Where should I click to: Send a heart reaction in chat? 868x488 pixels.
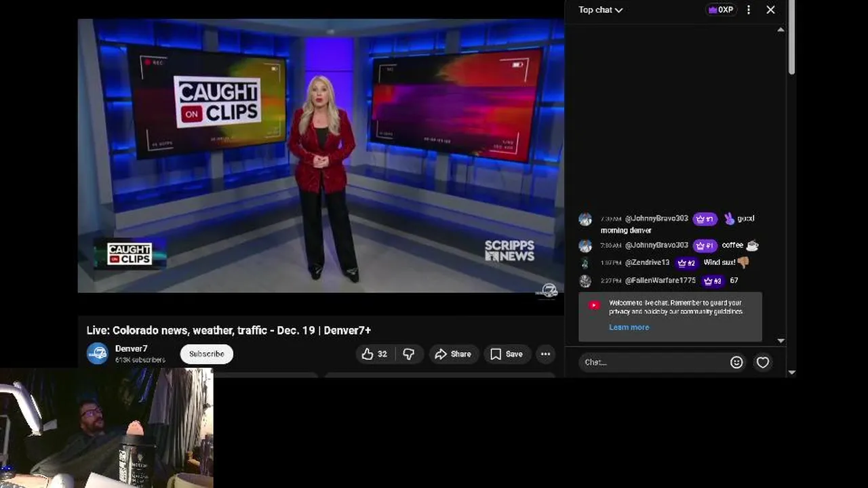[763, 363]
